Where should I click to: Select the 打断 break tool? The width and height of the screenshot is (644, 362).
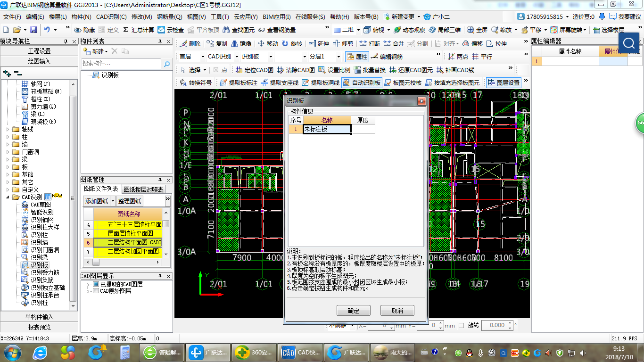(370, 43)
